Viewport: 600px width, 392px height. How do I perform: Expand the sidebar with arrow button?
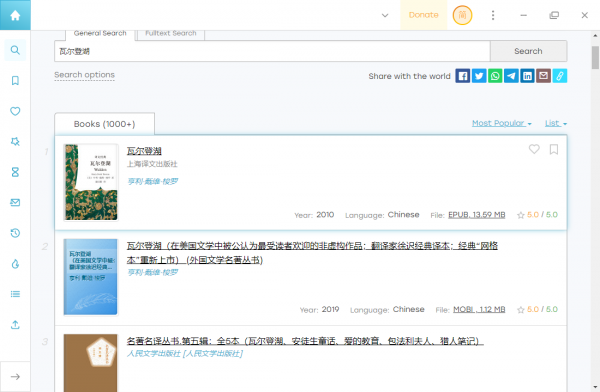tap(15, 377)
